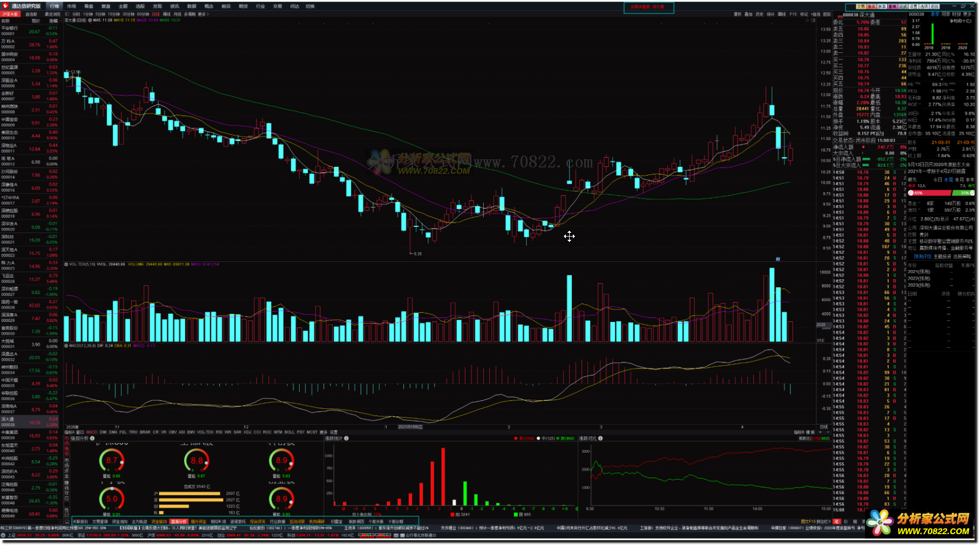Click the circle icon beside MACD(12,26,9) label

pyautogui.click(x=66, y=345)
